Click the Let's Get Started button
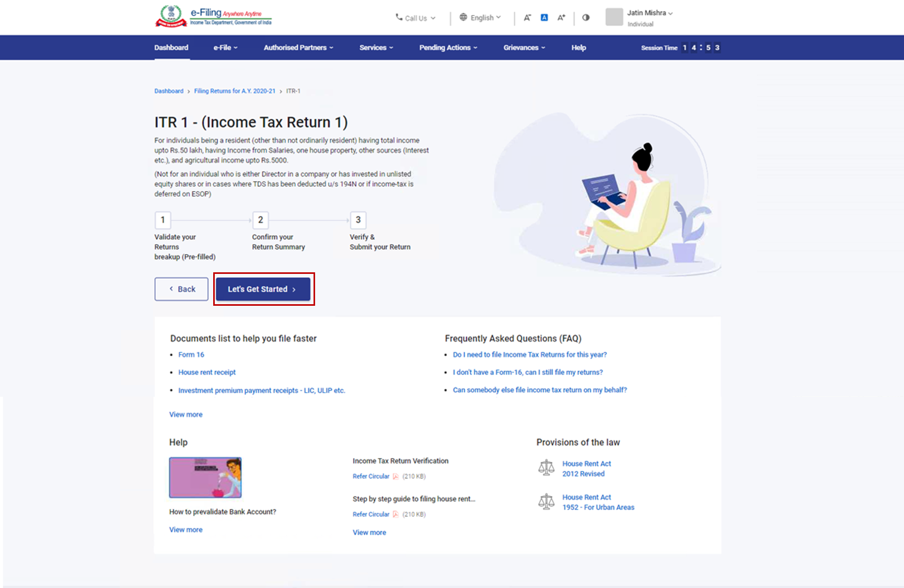904x588 pixels. pyautogui.click(x=263, y=289)
